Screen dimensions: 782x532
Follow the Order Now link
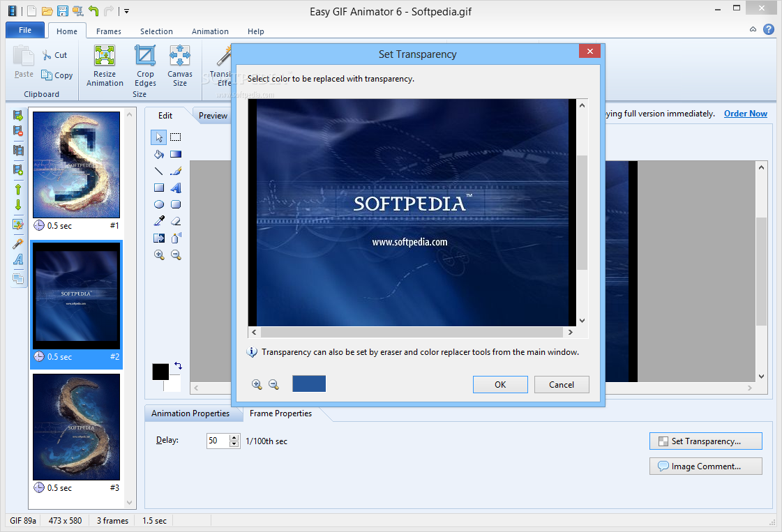pos(746,114)
